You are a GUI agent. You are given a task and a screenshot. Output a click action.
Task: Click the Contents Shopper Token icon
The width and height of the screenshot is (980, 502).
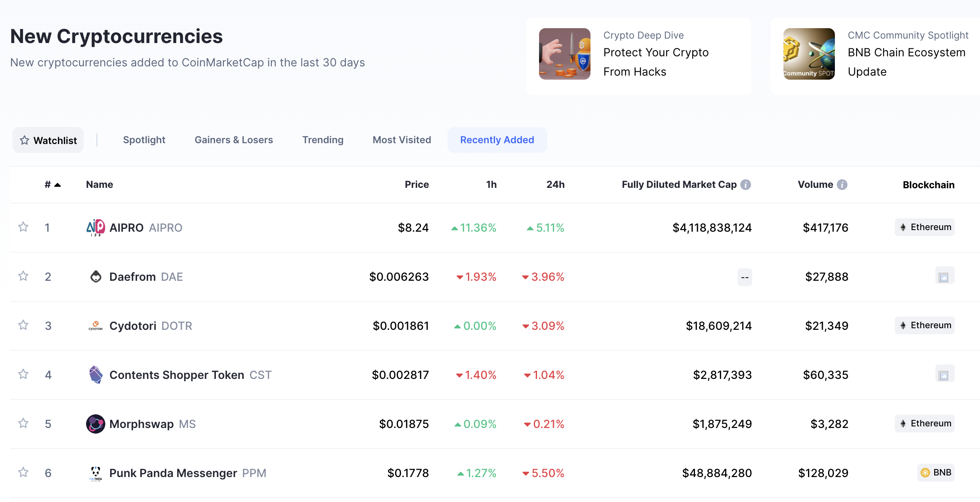point(94,374)
